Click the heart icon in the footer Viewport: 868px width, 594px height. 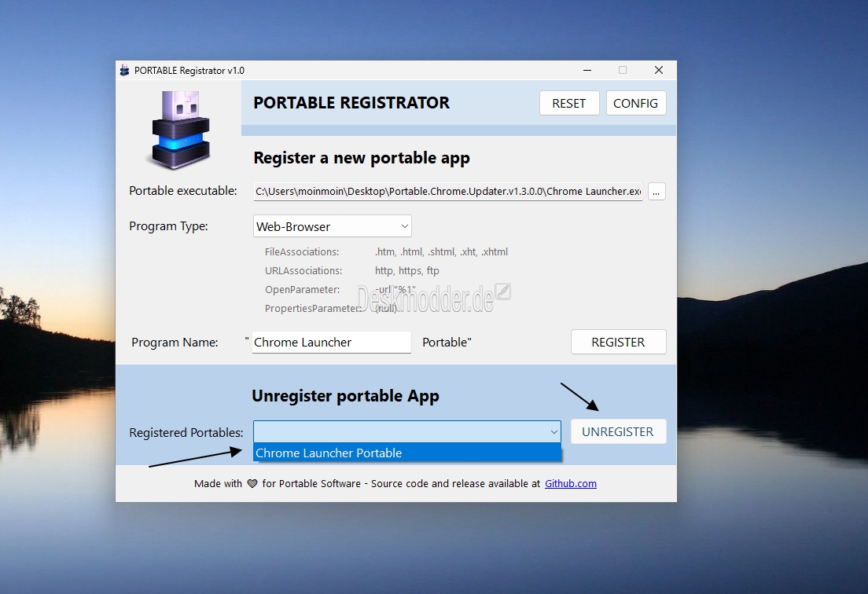click(252, 484)
